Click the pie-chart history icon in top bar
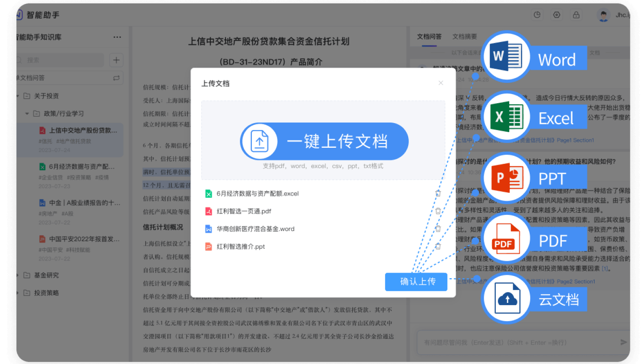 537,14
